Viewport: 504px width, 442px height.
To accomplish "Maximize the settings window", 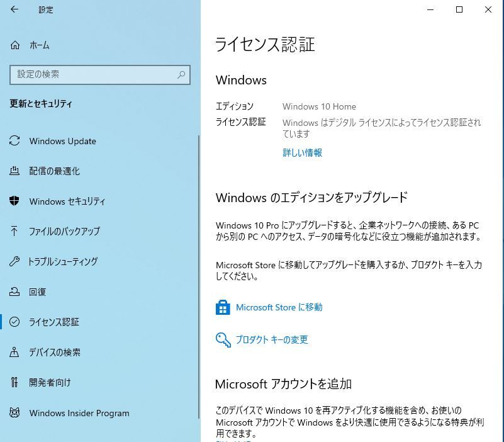I will (x=459, y=9).
